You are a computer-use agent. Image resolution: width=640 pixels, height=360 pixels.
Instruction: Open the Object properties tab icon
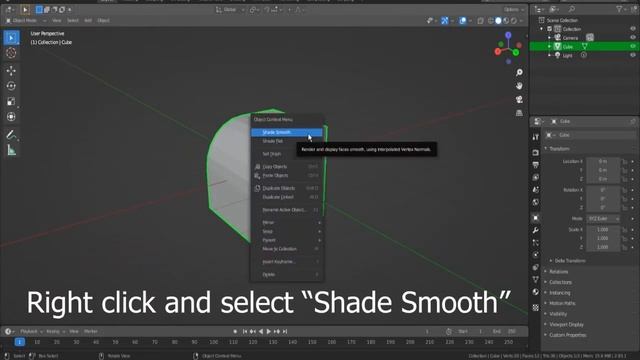point(536,218)
